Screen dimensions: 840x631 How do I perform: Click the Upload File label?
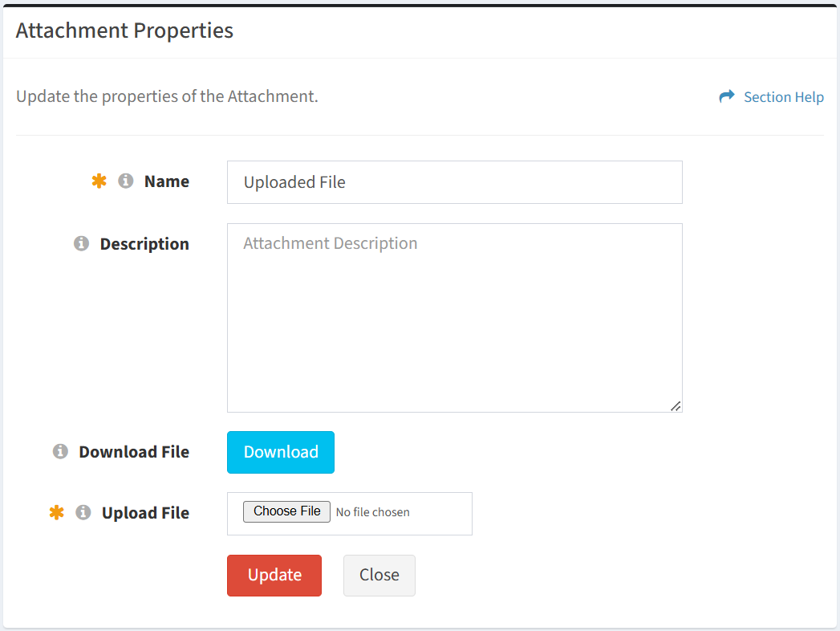tap(146, 513)
